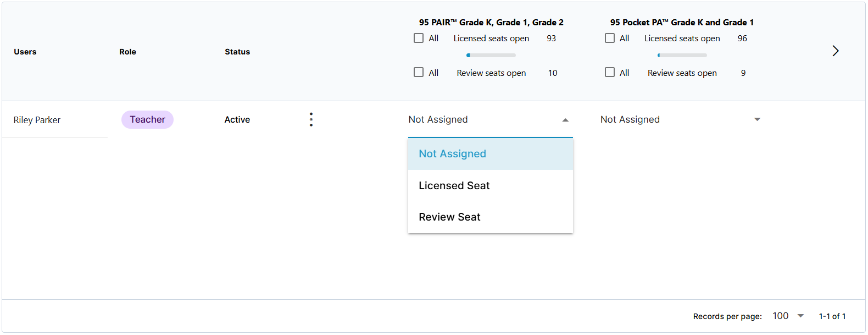Check All review seats for 95 Pocket PA
The image size is (868, 335).
610,72
